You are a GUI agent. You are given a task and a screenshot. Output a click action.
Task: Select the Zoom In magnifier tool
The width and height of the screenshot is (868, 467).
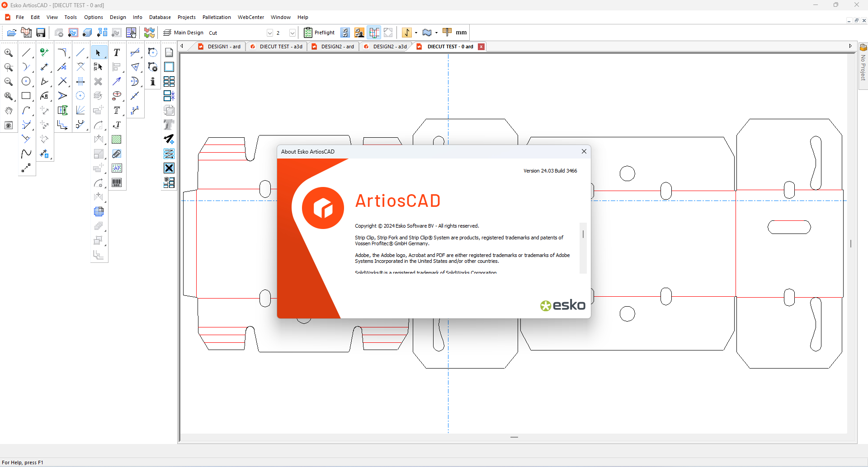9,53
